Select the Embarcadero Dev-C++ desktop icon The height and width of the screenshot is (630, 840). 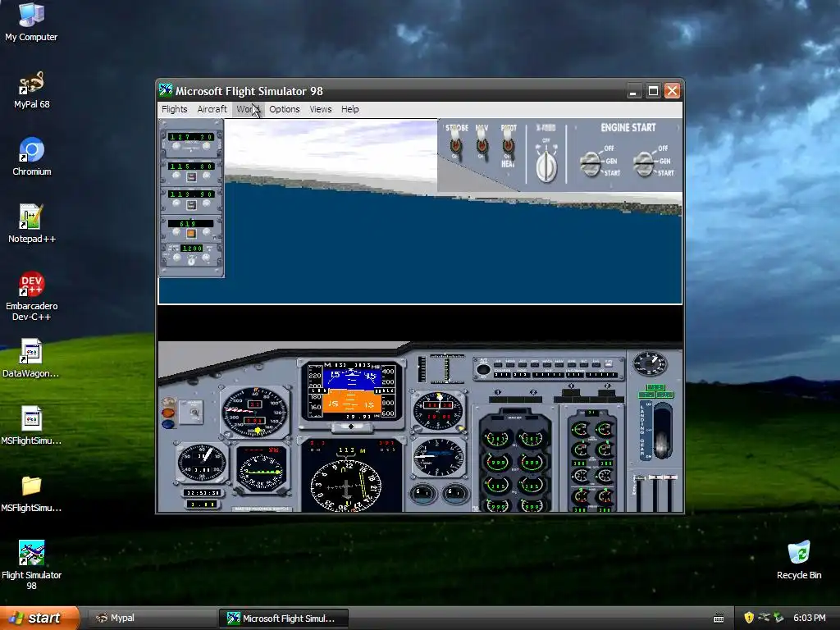coord(32,296)
